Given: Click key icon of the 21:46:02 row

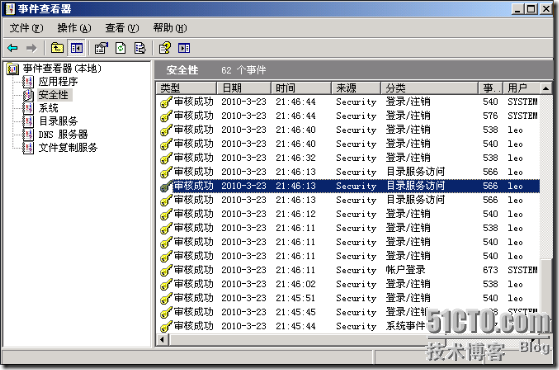Looking at the screenshot, I should [x=166, y=284].
